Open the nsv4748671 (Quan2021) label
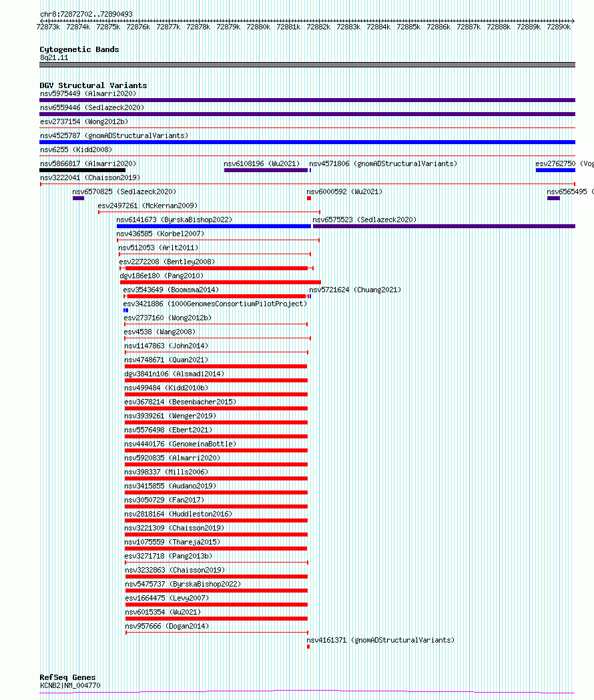The image size is (594, 700). click(x=166, y=360)
